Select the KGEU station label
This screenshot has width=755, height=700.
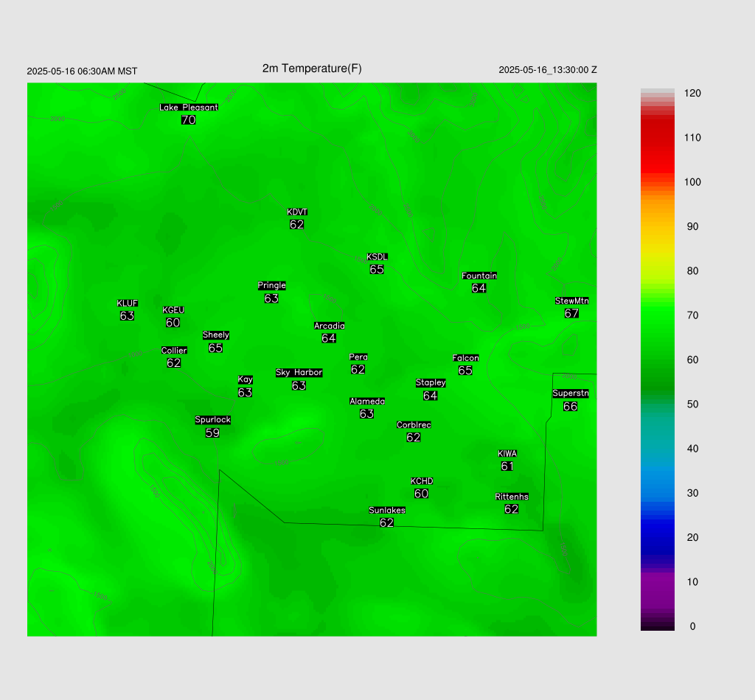(173, 310)
